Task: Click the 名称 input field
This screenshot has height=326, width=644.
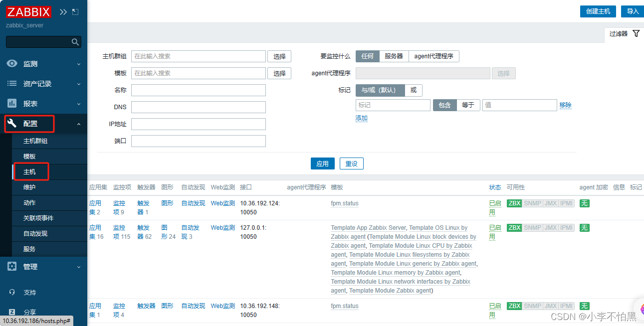Action: [x=199, y=90]
